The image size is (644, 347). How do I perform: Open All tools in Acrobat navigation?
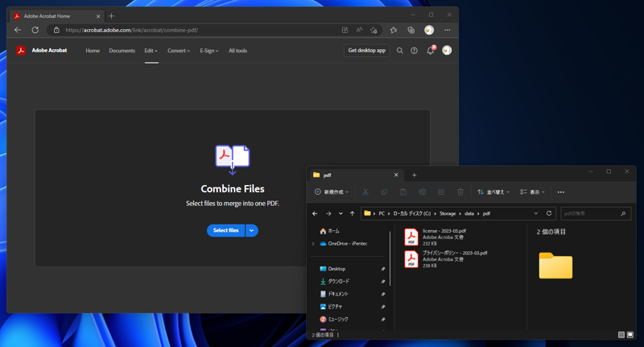[x=237, y=51]
